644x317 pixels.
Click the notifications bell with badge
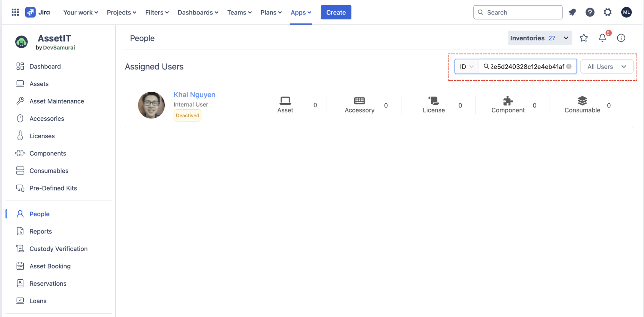[603, 38]
